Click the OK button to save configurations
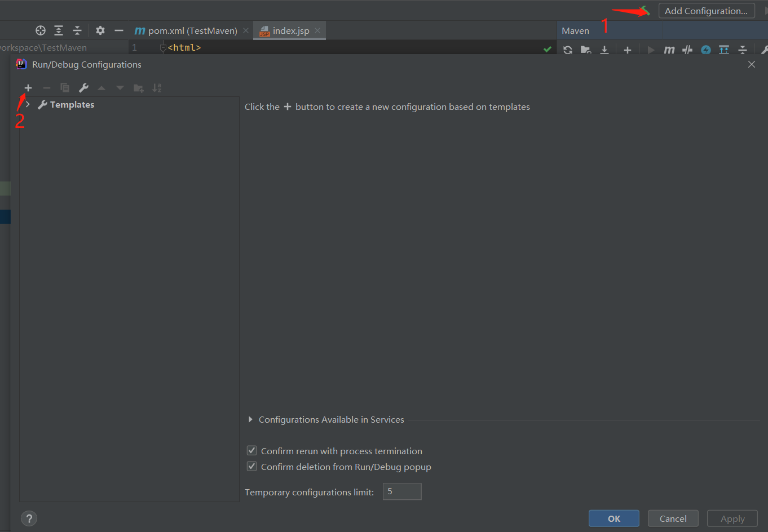The image size is (768, 532). click(613, 518)
